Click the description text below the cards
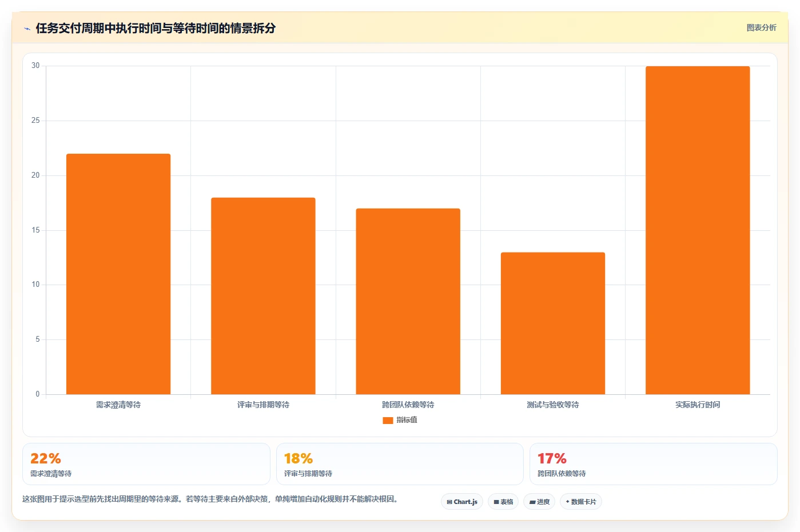Image resolution: width=800 pixels, height=532 pixels. coord(210,499)
